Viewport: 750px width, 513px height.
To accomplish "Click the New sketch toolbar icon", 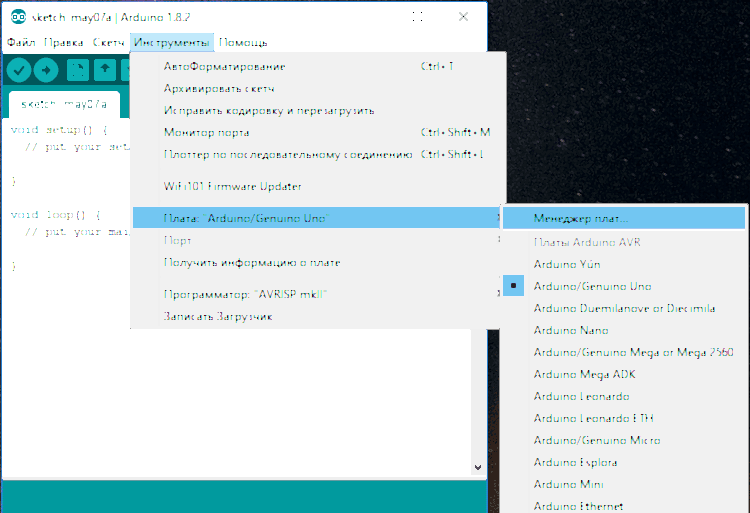I will click(x=77, y=70).
